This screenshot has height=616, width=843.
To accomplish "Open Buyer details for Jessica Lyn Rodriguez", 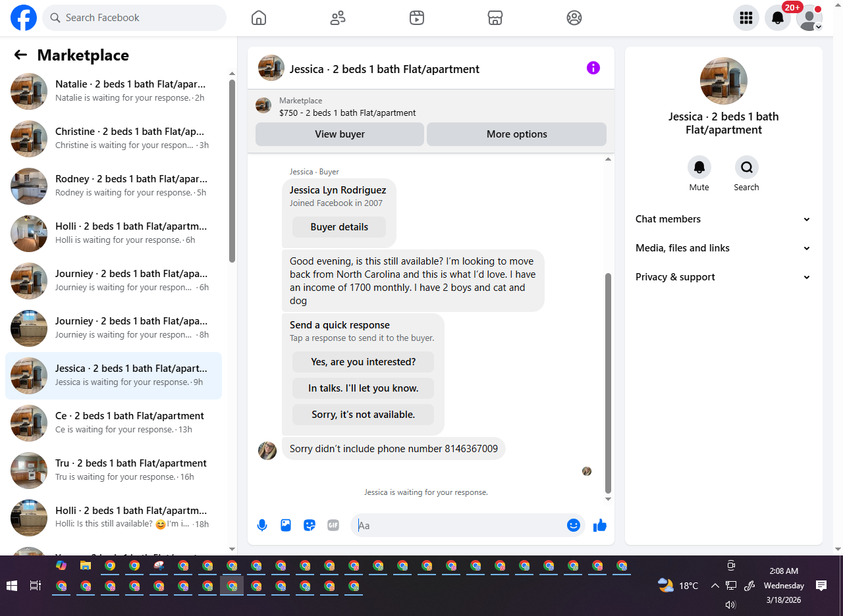I will point(339,227).
